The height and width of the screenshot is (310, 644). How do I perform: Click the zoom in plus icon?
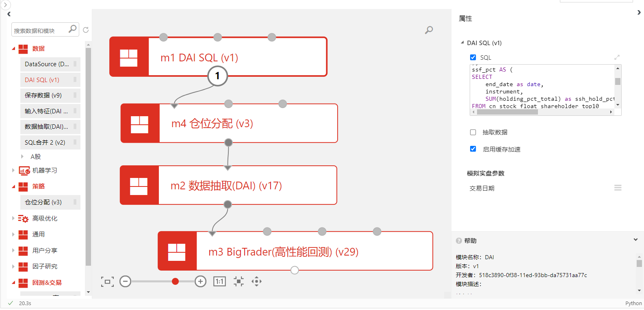point(200,282)
